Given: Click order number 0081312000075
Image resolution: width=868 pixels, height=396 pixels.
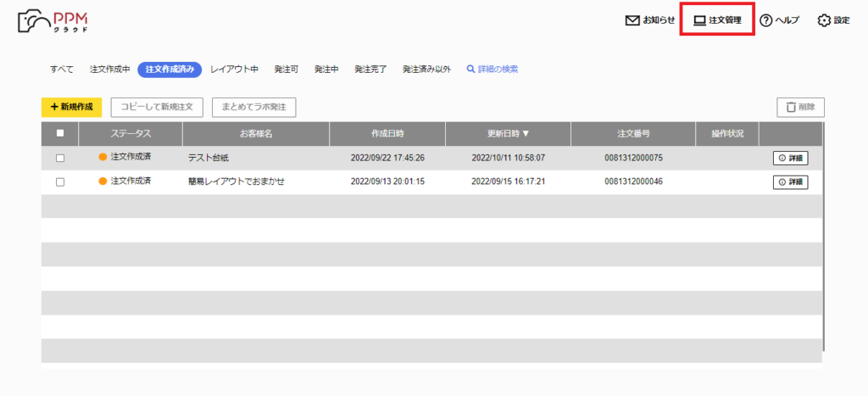Looking at the screenshot, I should point(634,158).
